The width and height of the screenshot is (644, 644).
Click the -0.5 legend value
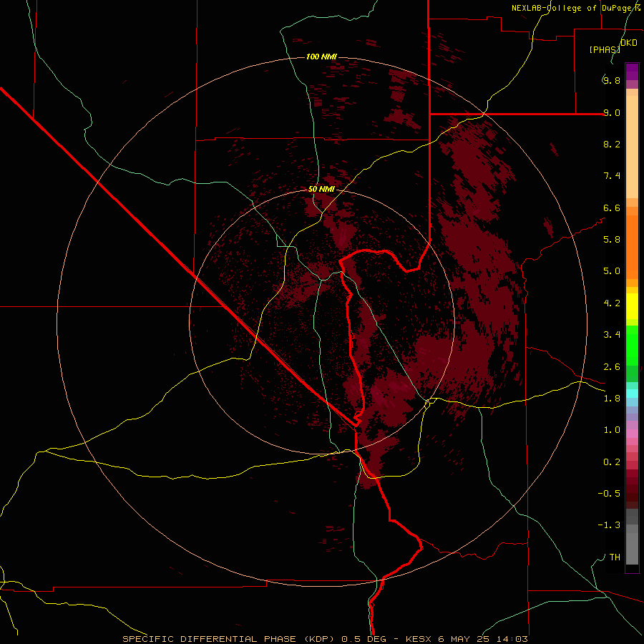point(609,494)
